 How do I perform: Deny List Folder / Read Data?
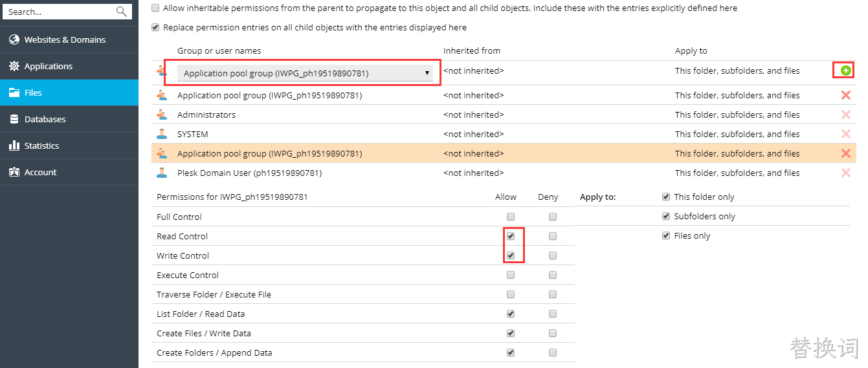(x=553, y=314)
